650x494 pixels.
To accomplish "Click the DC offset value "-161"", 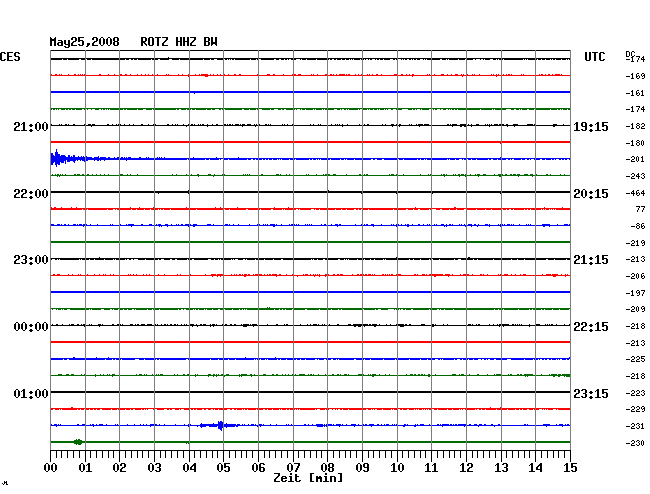I will (x=635, y=93).
